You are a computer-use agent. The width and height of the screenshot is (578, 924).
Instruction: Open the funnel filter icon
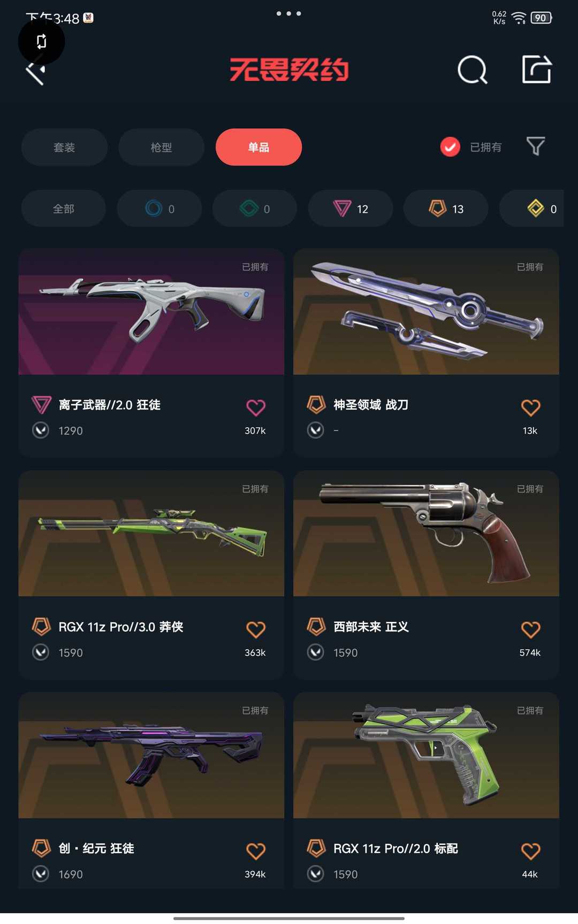coord(536,146)
